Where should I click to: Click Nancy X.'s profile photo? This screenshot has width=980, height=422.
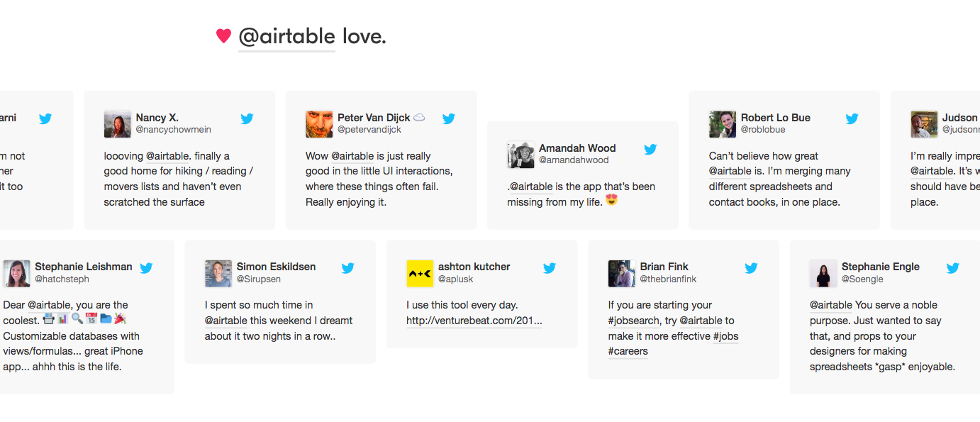117,123
